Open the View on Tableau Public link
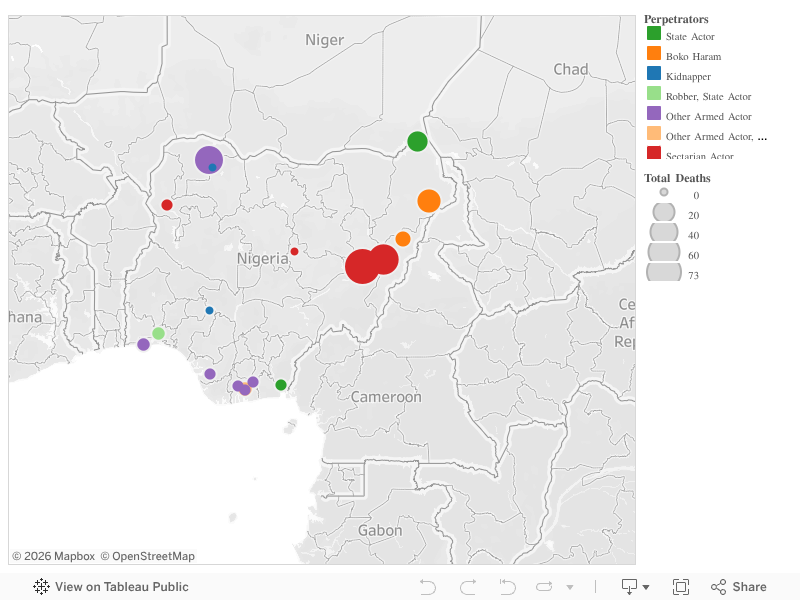800x600 pixels. click(124, 586)
